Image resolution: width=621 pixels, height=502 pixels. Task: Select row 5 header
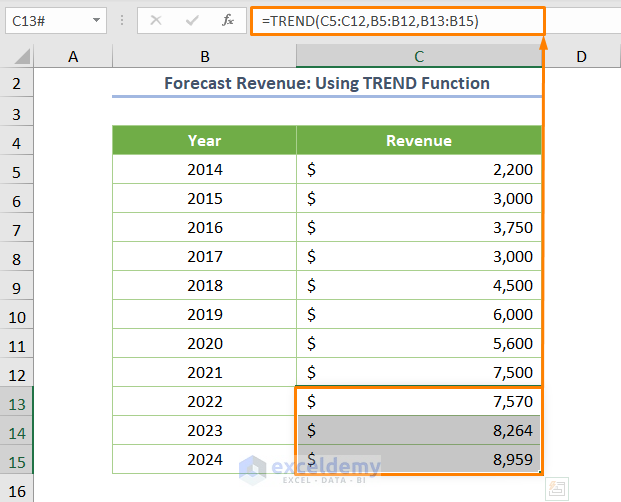pos(17,170)
